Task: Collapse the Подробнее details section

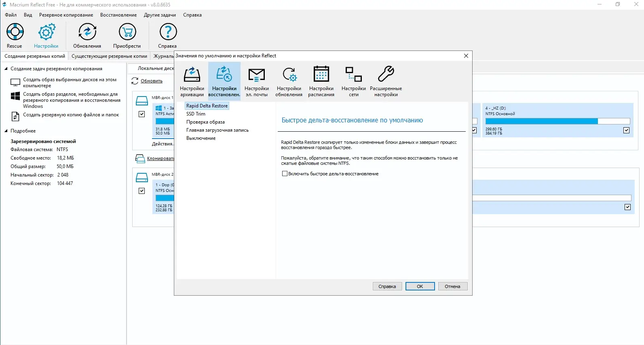Action: [x=6, y=131]
